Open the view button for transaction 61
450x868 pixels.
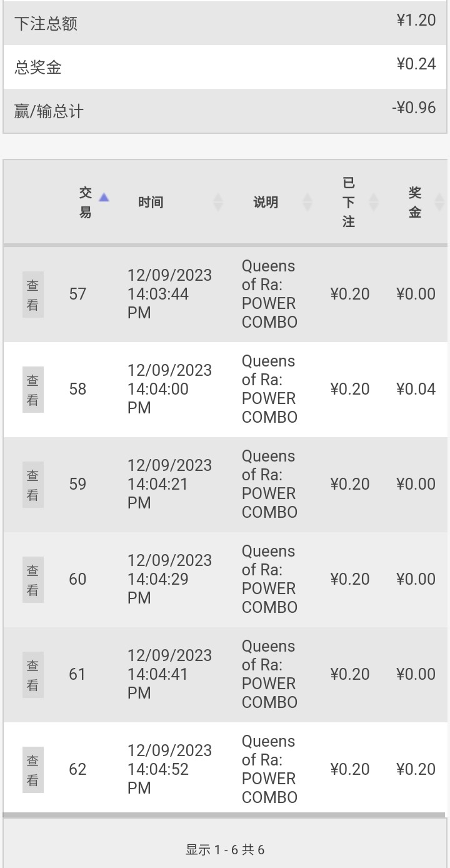[33, 675]
